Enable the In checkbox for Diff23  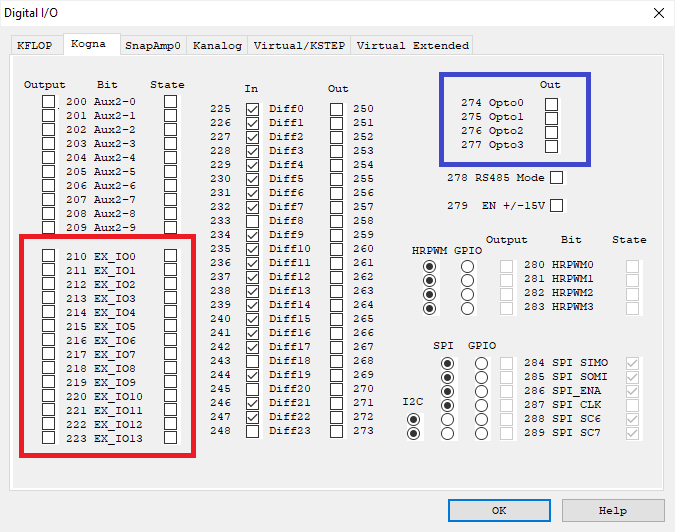pyautogui.click(x=252, y=431)
